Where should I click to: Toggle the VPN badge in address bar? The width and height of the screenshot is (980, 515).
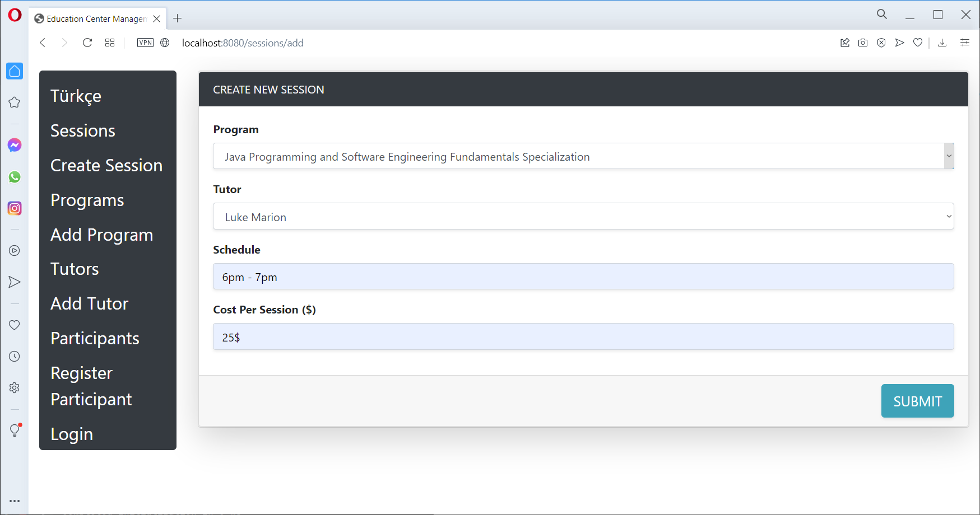tap(145, 42)
